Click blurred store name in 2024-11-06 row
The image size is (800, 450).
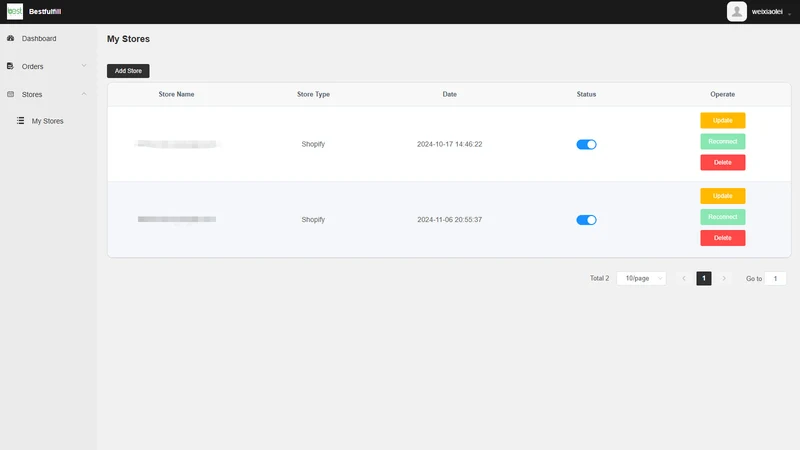177,219
